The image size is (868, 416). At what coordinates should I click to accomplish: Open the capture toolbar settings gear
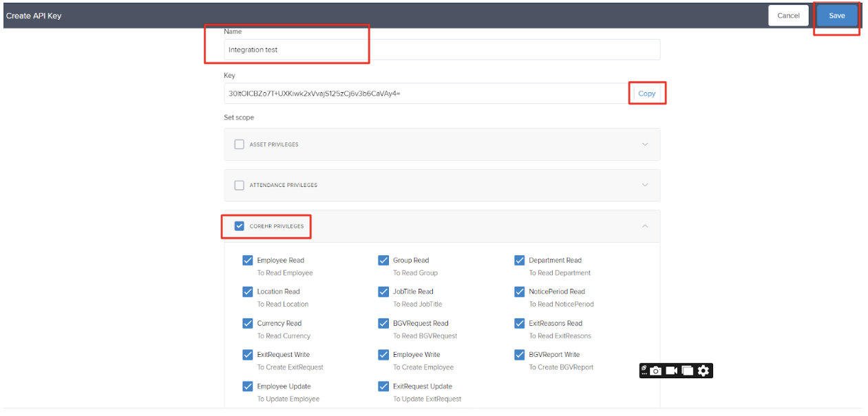pos(703,371)
